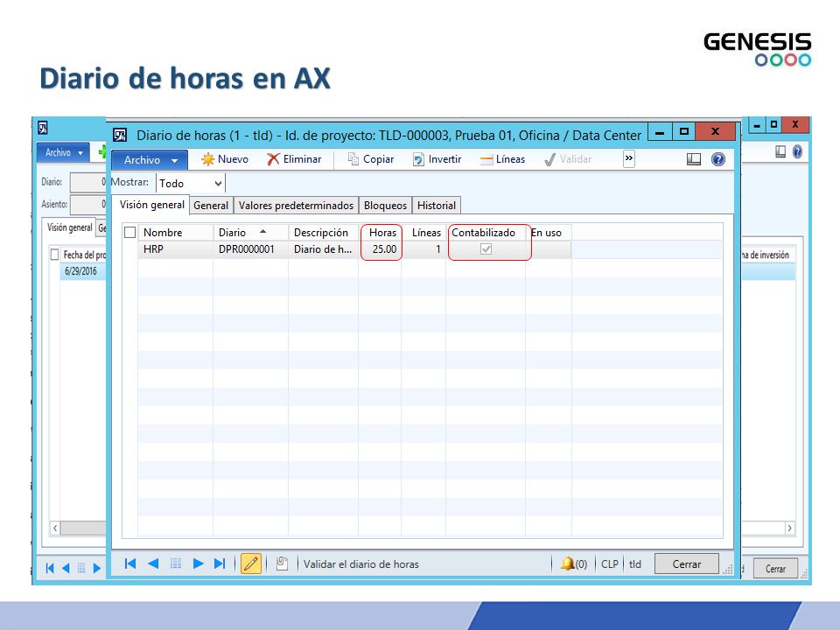Go to previous record in Diario de horas

pos(153,563)
